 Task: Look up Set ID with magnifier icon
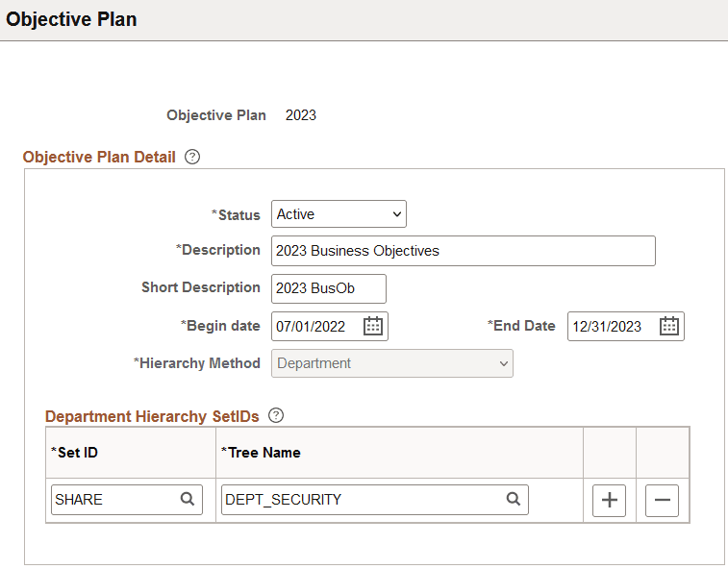pos(188,500)
